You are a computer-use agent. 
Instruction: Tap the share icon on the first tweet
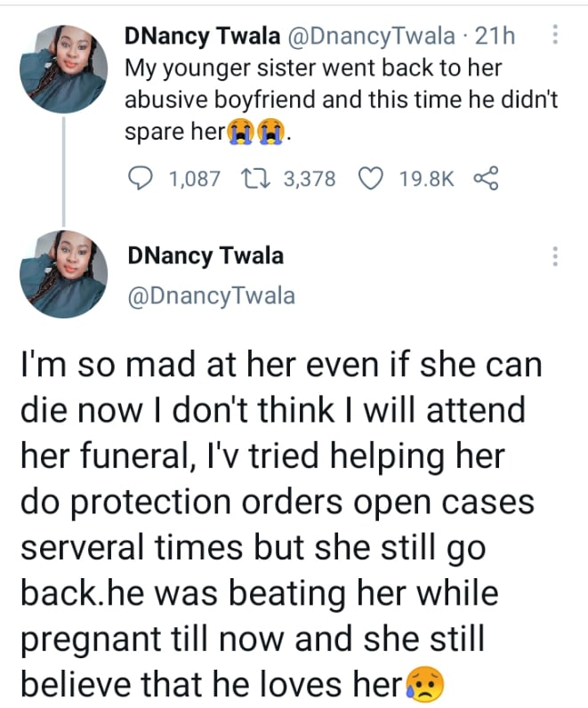[486, 179]
